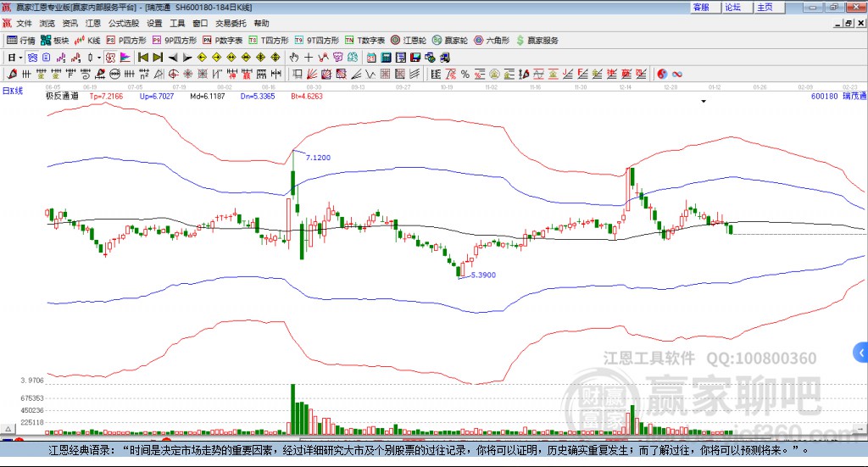Launch the 赢家轮 wheel tool

(450, 41)
